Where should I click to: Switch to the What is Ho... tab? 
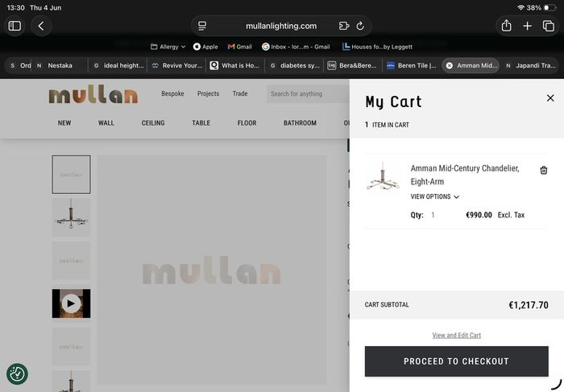(235, 65)
